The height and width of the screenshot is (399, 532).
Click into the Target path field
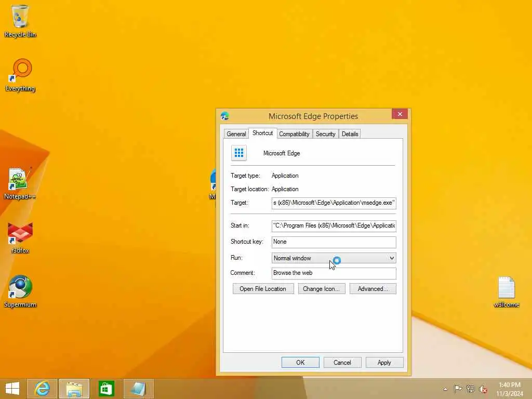(x=334, y=203)
